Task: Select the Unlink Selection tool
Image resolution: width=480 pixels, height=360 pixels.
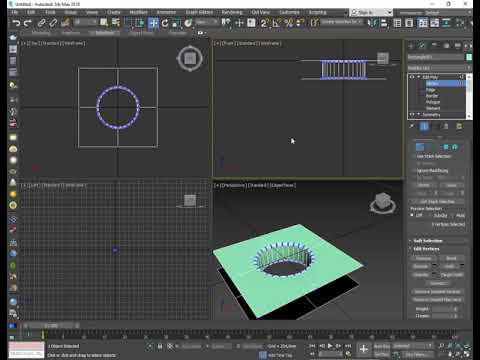Action: point(53,23)
